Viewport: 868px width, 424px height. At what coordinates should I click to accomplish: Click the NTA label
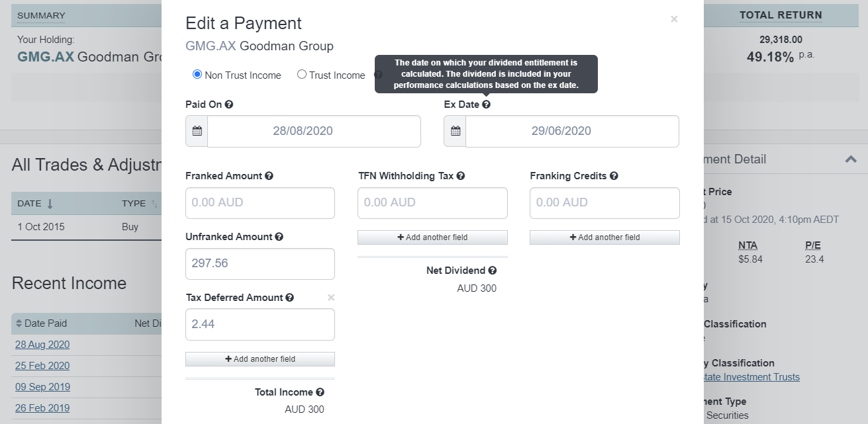tap(747, 245)
